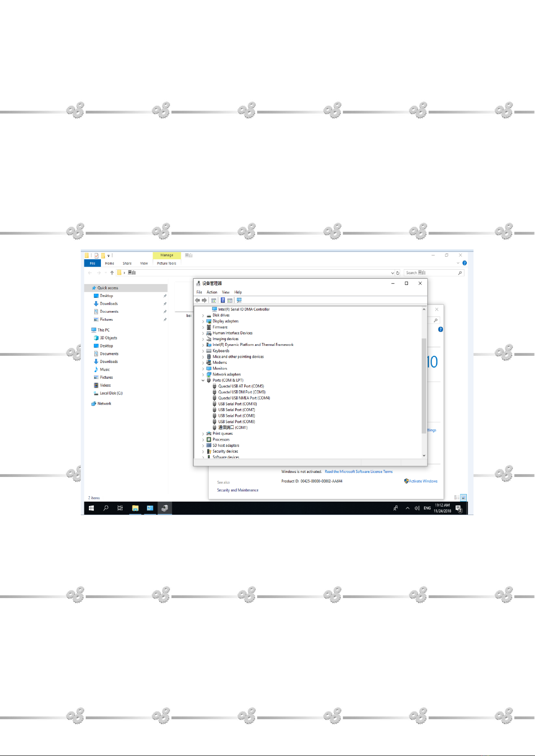The height and width of the screenshot is (756, 535).
Task: Select USB Serial Port (COM8)
Action: point(237,416)
